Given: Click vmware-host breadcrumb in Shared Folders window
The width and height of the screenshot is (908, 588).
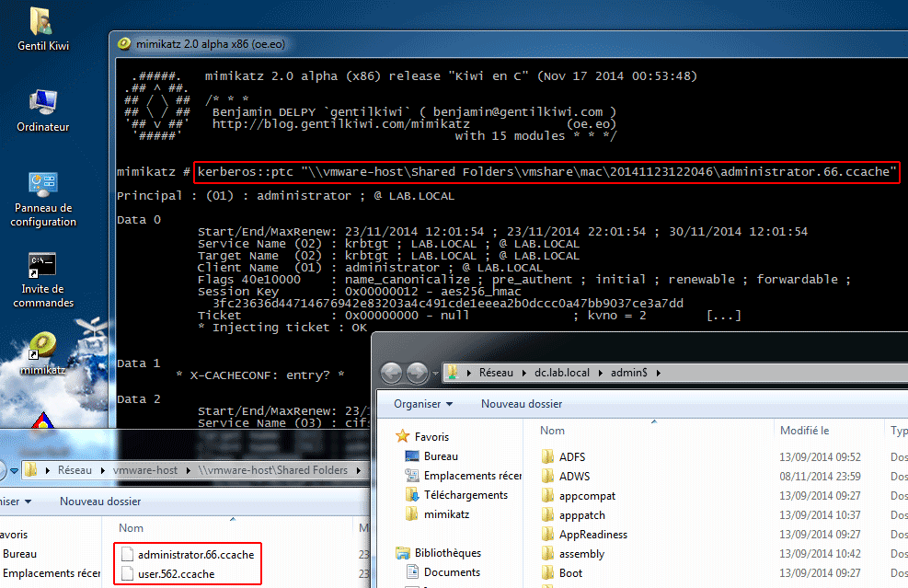Looking at the screenshot, I should coord(144,470).
